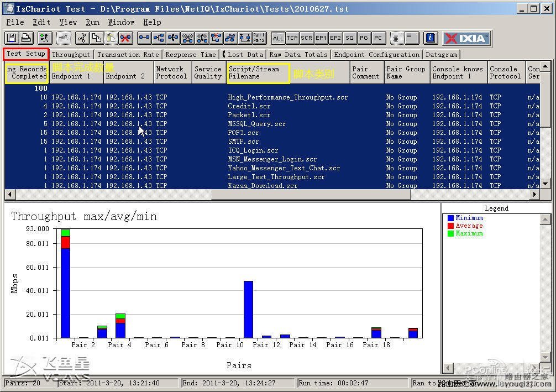
Task: Click the toolbar icon with short lines, left of info
Action: click(x=412, y=38)
